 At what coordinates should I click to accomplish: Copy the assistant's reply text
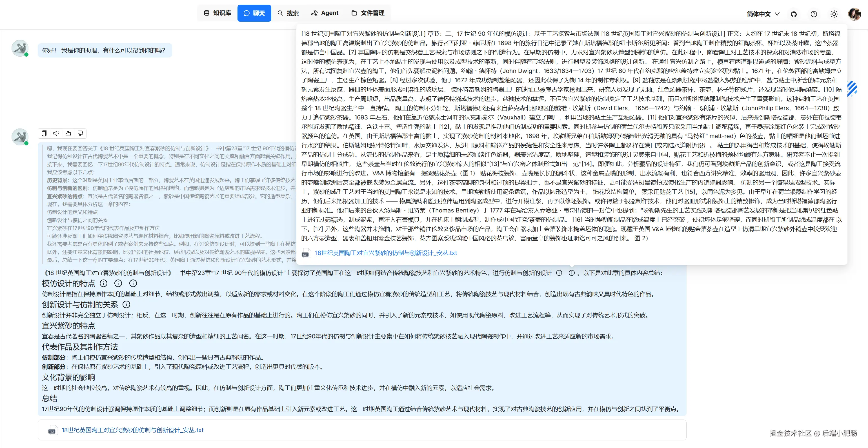tap(44, 134)
